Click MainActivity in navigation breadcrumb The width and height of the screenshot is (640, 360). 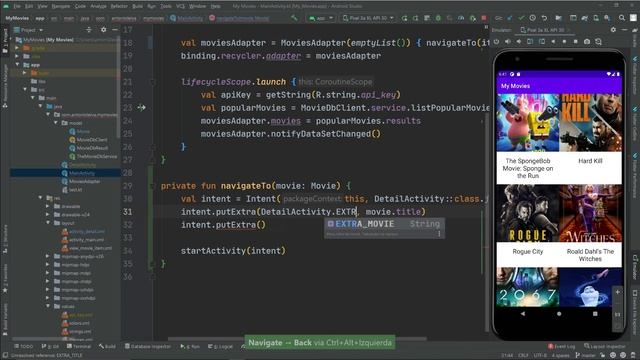tap(187, 18)
